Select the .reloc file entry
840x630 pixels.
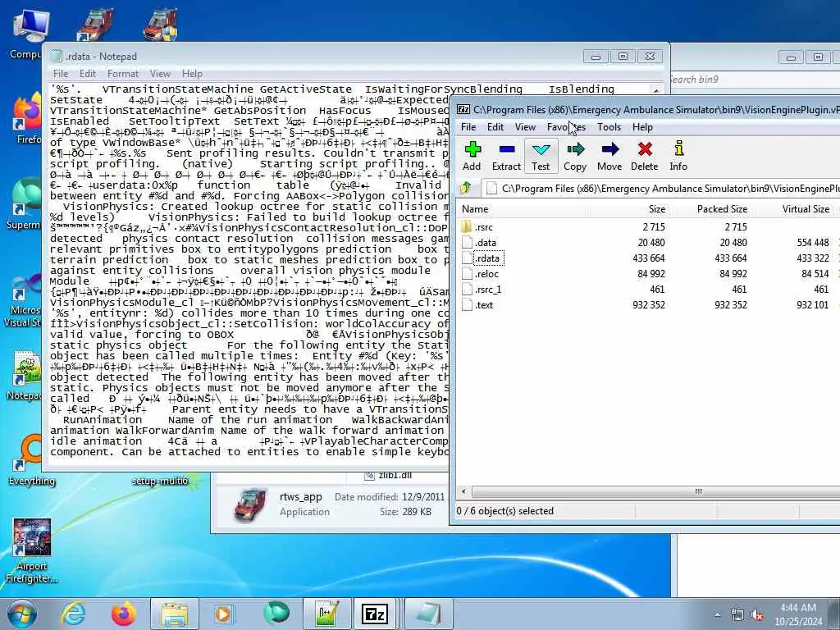pos(481,274)
